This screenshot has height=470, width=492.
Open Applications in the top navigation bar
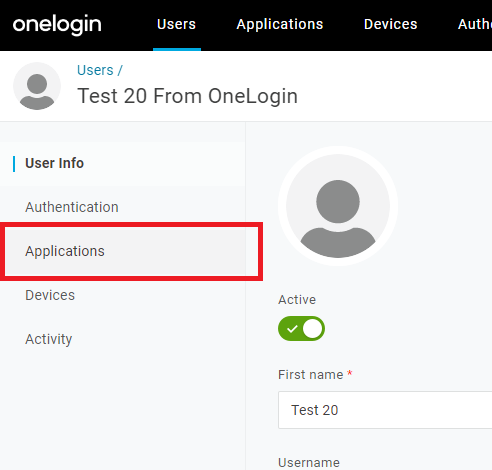pos(280,24)
